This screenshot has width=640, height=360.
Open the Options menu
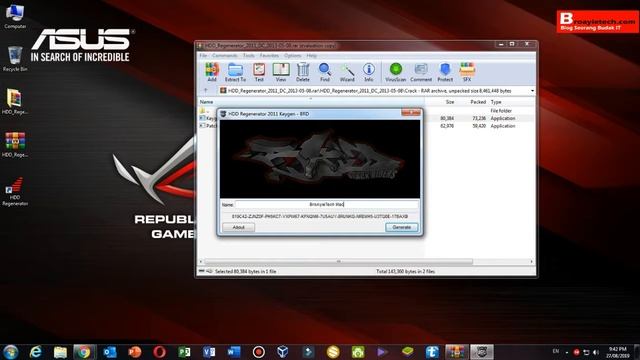click(x=292, y=56)
